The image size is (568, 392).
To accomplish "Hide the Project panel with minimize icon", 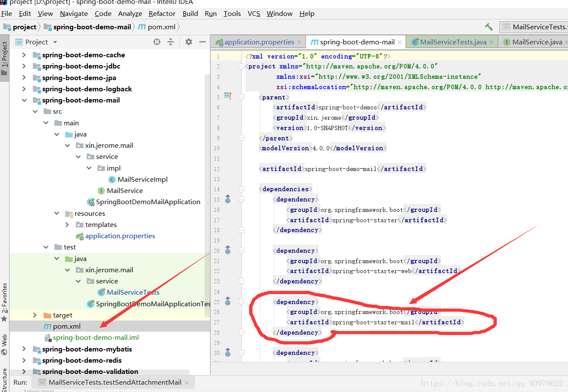I will point(203,42).
